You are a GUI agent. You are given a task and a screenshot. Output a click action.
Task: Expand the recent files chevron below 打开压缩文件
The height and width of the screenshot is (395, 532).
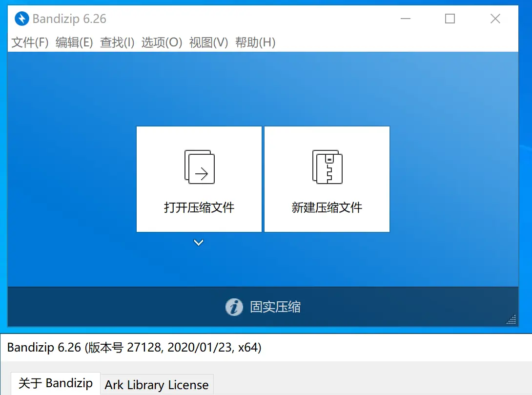click(199, 243)
